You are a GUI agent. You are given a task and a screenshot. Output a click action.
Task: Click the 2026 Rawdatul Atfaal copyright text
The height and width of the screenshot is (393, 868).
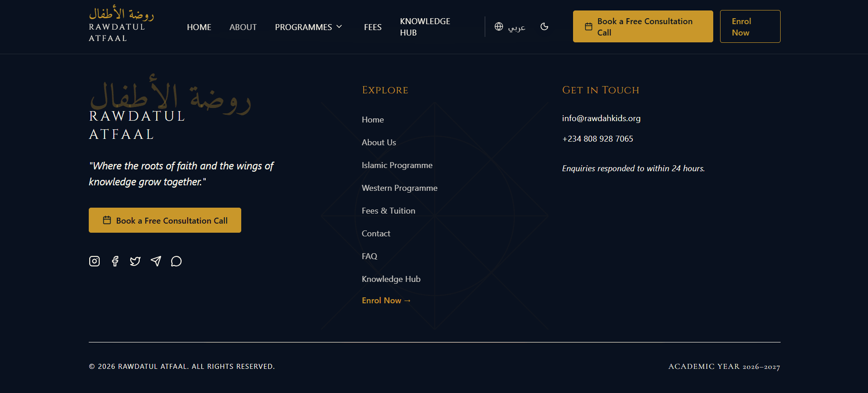182,367
